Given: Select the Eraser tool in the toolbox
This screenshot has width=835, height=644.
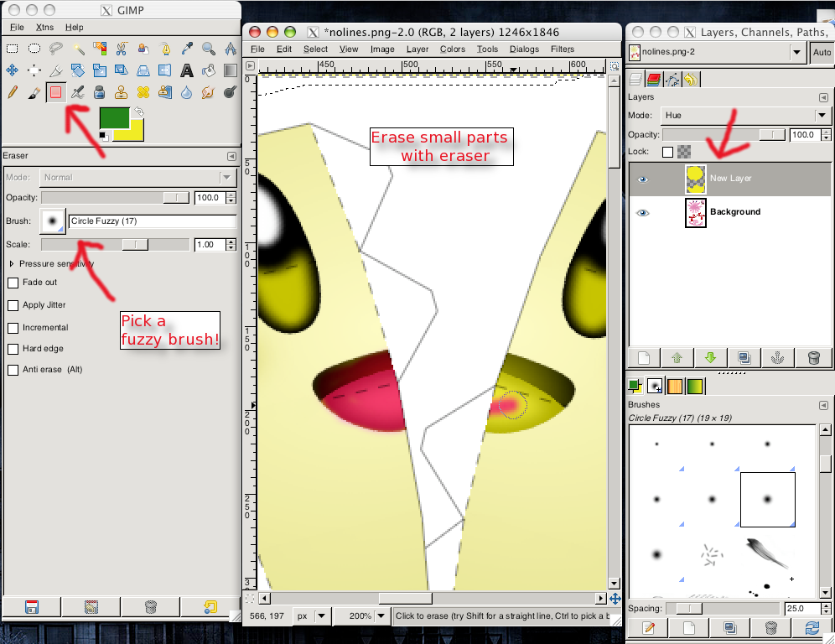Looking at the screenshot, I should tap(56, 92).
